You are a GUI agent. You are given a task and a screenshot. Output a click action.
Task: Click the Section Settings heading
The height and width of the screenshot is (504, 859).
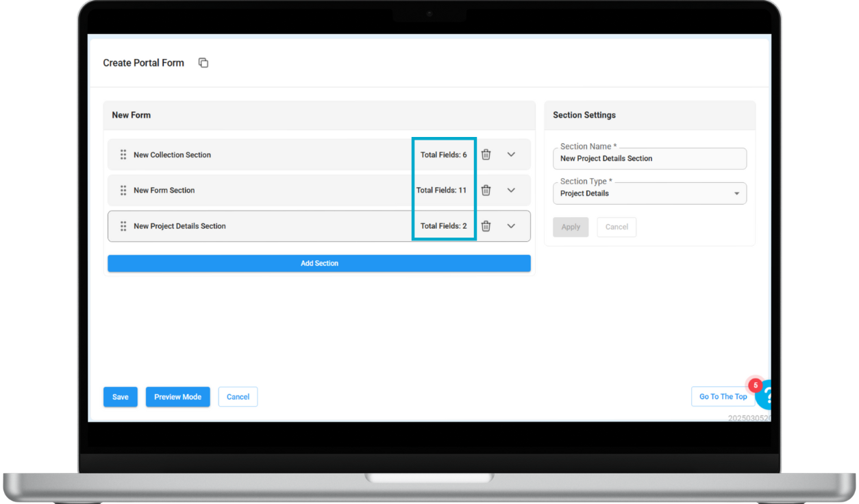click(584, 115)
